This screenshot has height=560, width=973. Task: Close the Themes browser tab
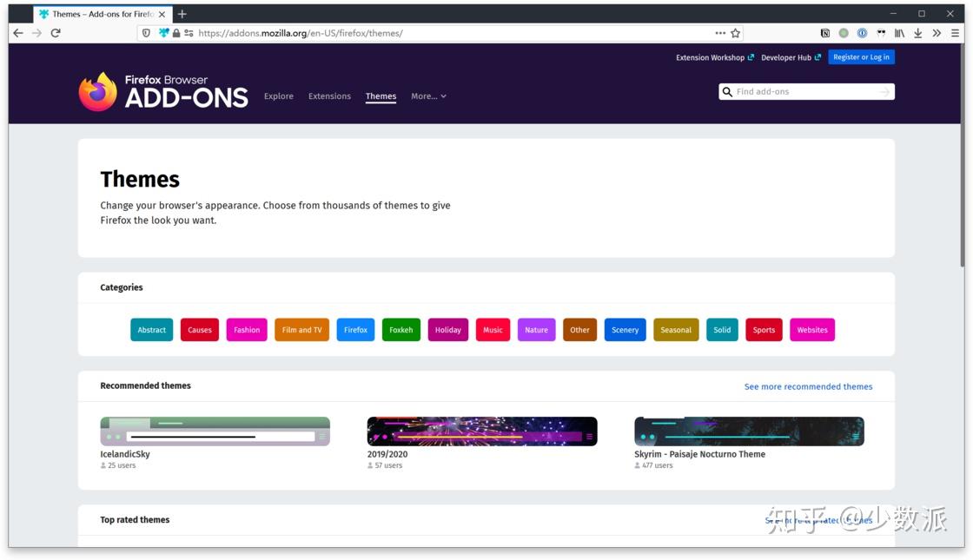(162, 14)
